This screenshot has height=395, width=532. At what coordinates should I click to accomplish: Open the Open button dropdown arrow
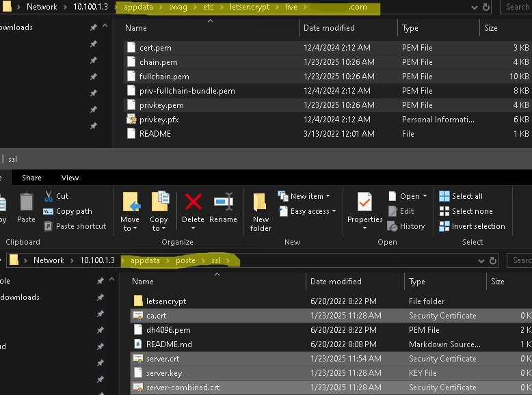point(425,196)
